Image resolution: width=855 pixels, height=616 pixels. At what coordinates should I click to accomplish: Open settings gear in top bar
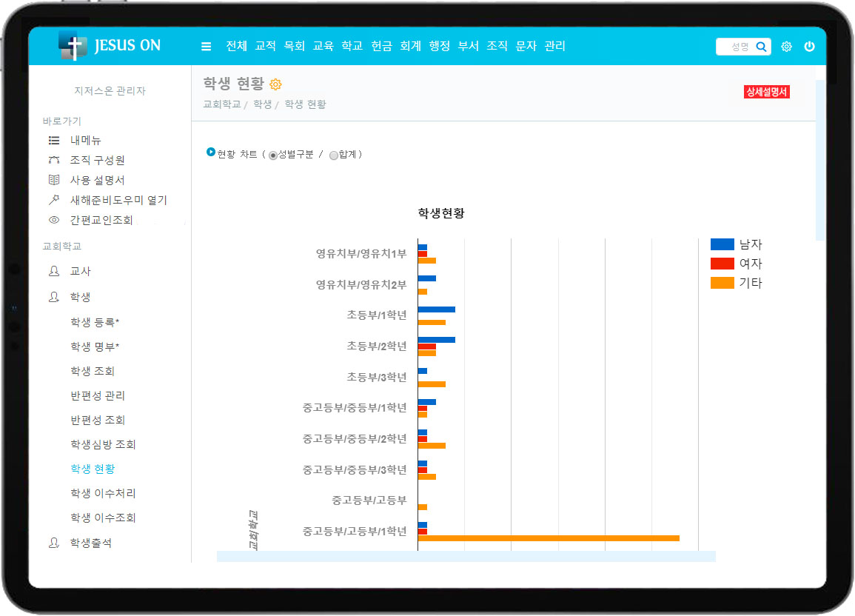786,47
